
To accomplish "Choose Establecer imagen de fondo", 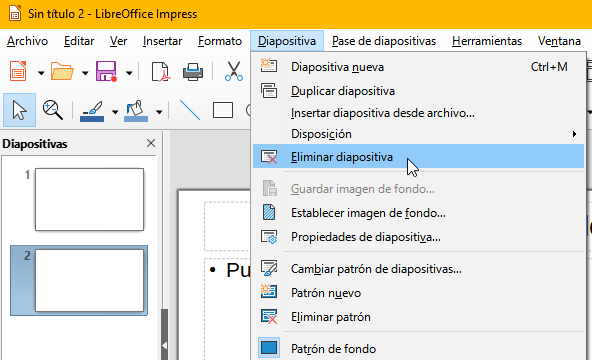I will pos(418,213).
